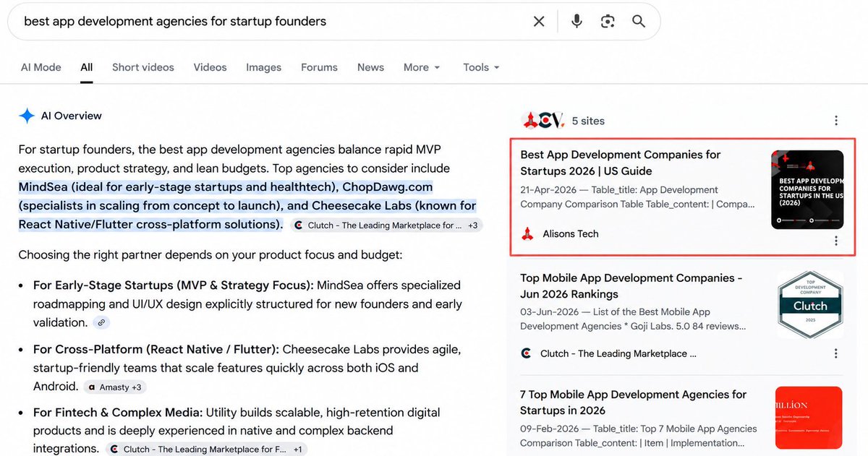Open more options for Alisons Tech result
The width and height of the screenshot is (868, 456).
click(836, 241)
